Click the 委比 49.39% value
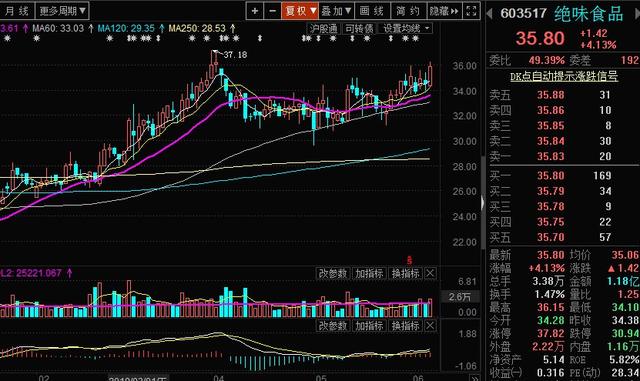Screen dimensions: 640x381 click(x=547, y=60)
